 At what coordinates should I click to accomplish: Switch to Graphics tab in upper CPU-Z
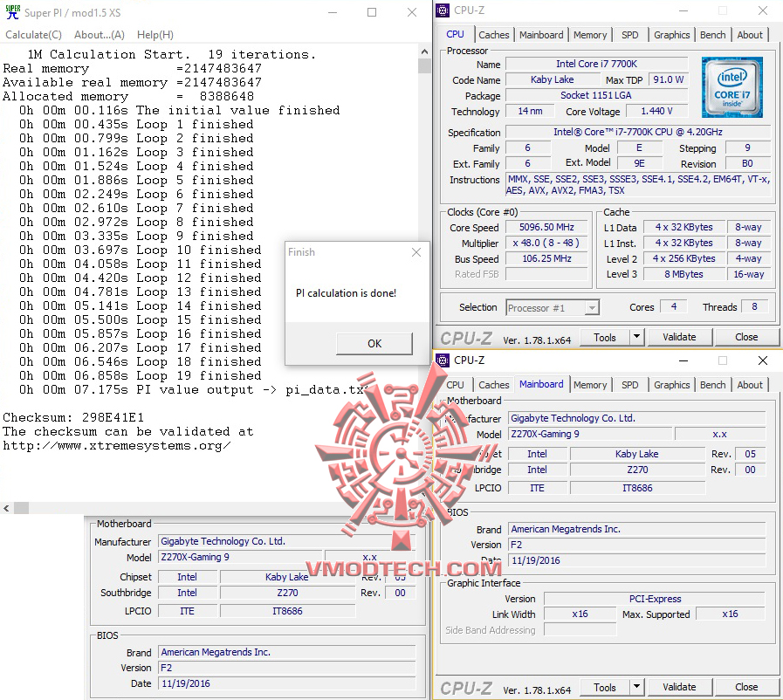tap(671, 35)
